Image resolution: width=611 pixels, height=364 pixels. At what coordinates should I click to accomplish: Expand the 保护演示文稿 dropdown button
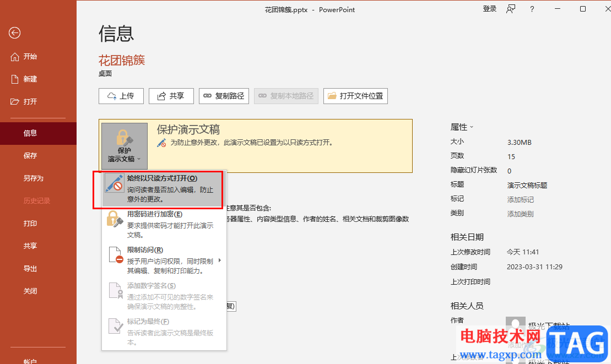click(x=125, y=146)
